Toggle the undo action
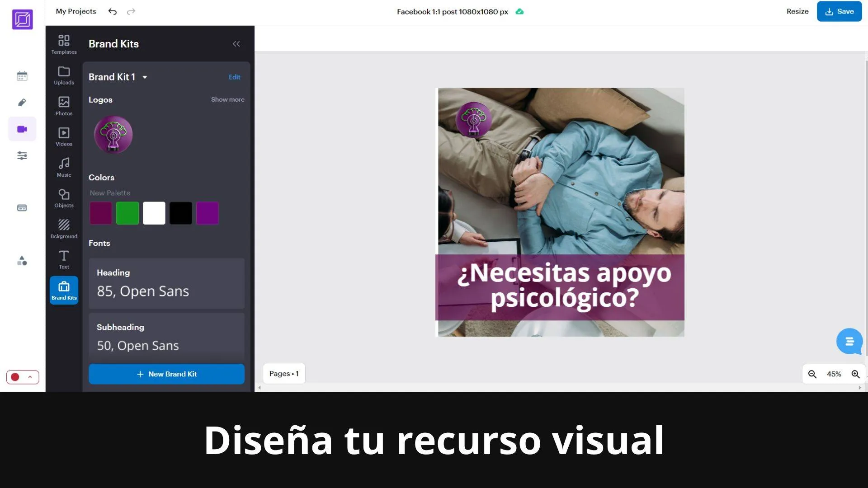 112,11
